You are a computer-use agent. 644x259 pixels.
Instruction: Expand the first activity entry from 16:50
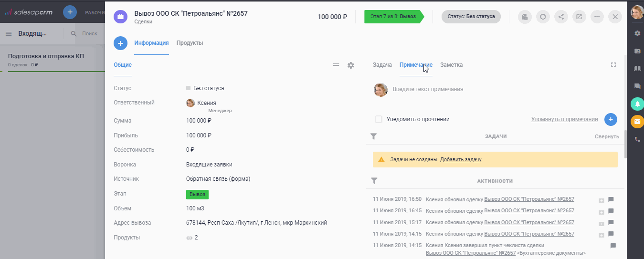click(602, 200)
